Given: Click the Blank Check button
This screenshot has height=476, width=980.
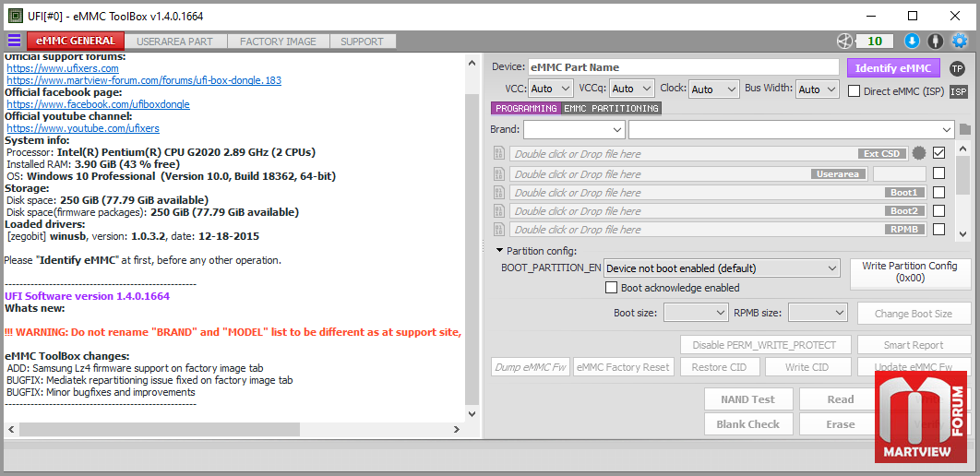Looking at the screenshot, I should (748, 424).
